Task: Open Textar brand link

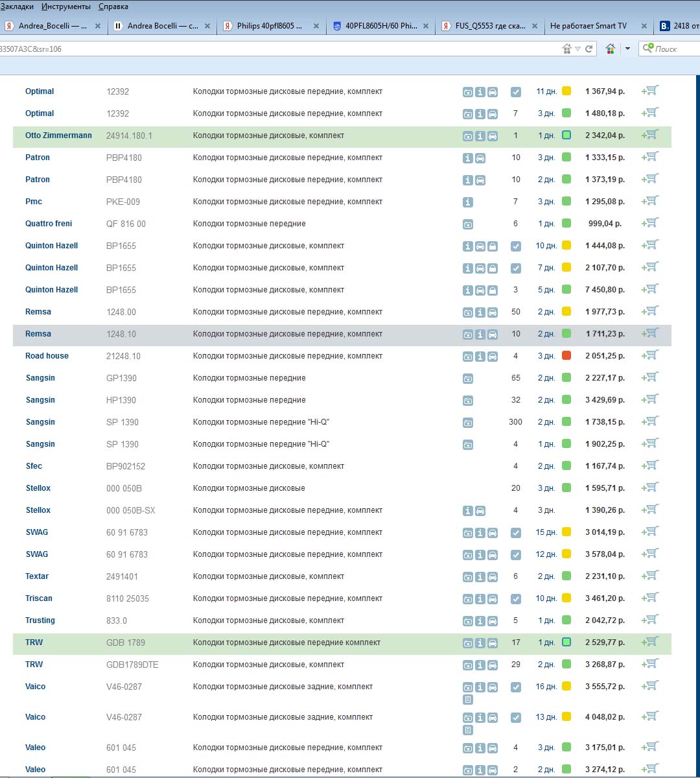Action: (37, 576)
